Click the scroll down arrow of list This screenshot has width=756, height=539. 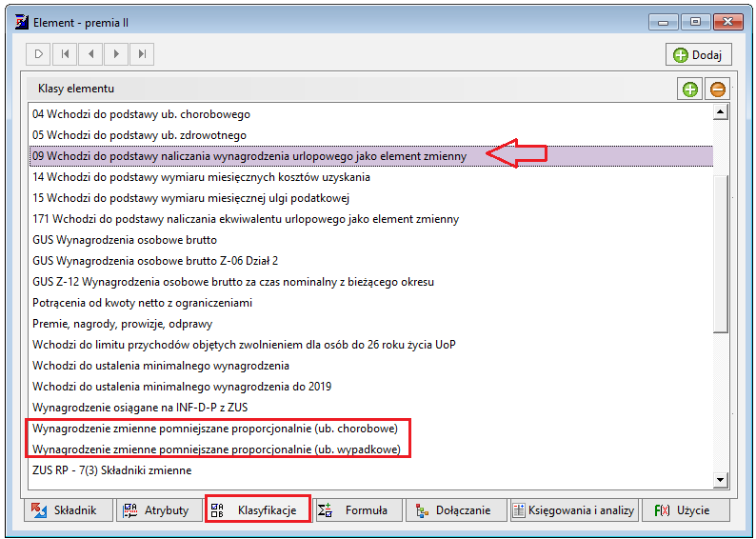pos(721,479)
